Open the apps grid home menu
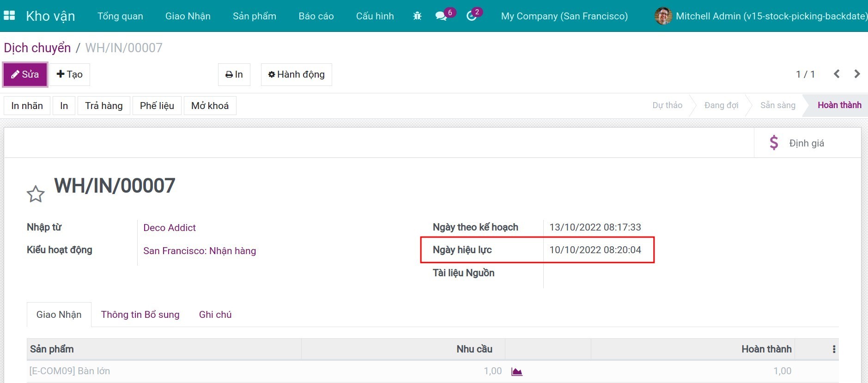868x383 pixels. point(9,16)
